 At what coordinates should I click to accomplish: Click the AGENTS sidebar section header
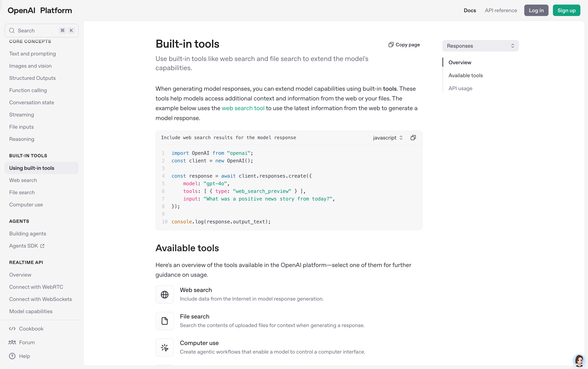pyautogui.click(x=19, y=221)
